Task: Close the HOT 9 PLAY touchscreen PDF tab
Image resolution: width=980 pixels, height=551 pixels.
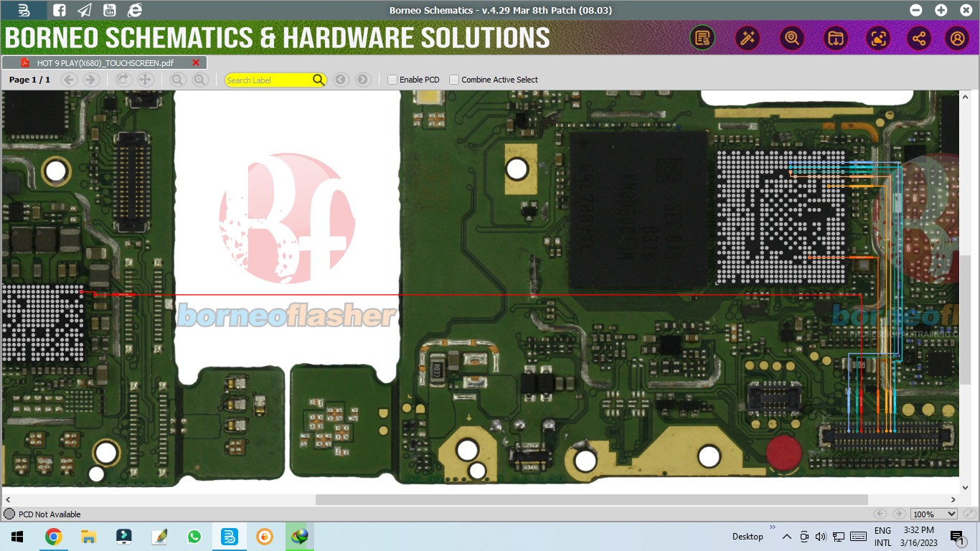Action: pyautogui.click(x=196, y=63)
